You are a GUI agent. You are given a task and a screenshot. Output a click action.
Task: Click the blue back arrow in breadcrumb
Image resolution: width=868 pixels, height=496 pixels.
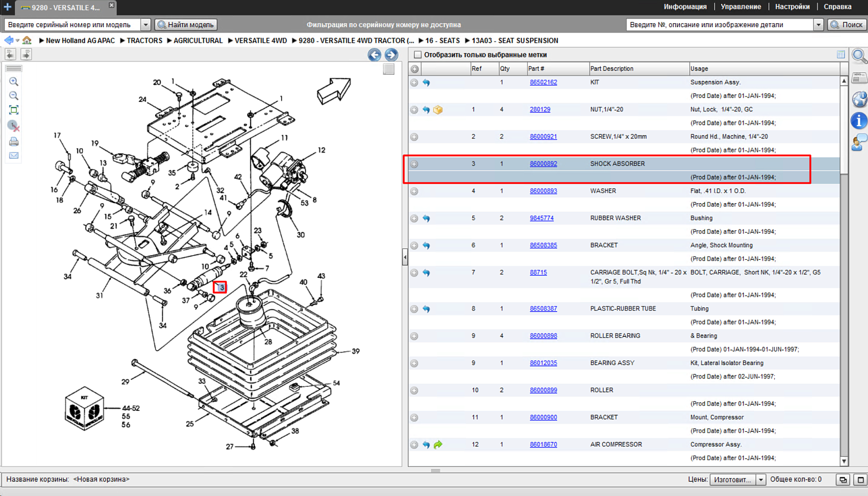(x=9, y=41)
